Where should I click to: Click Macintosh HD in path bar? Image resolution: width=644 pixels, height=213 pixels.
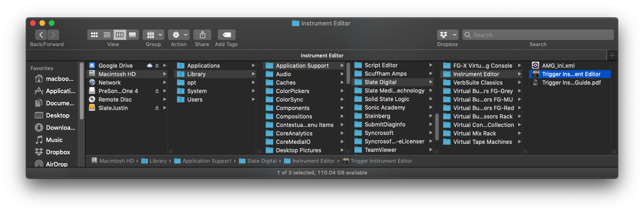[x=113, y=161]
